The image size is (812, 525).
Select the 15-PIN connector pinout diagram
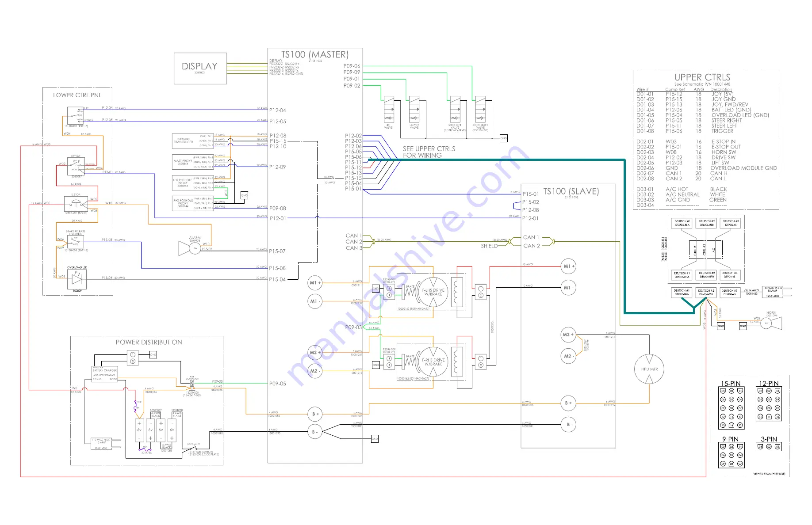coord(732,408)
